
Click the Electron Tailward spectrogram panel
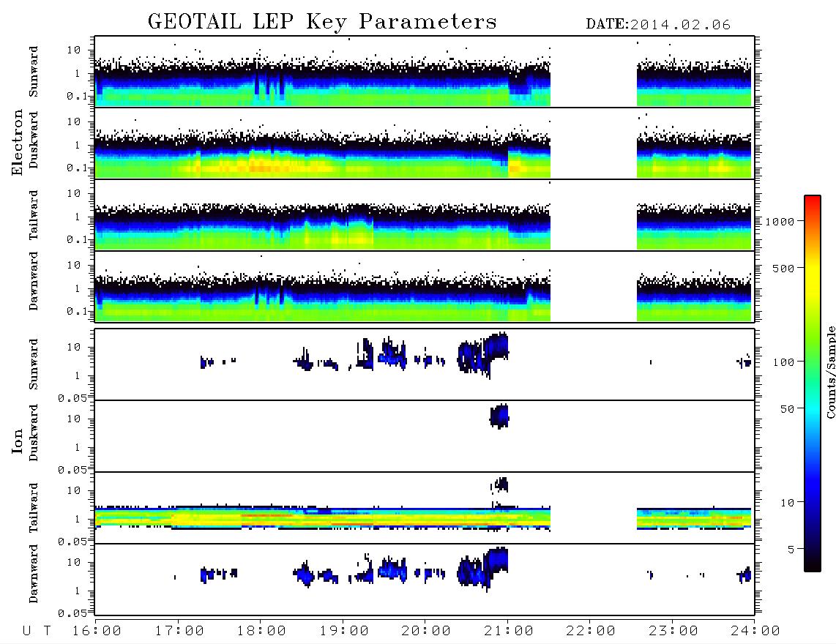tap(425, 215)
